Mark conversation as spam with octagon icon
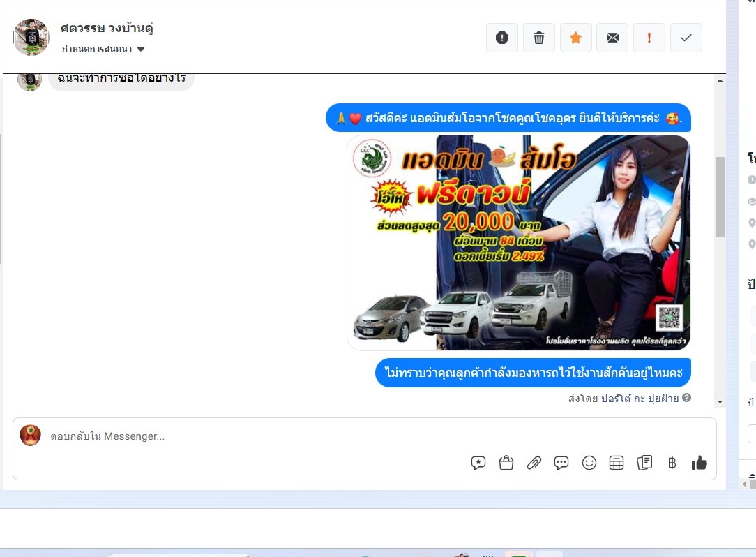Viewport: 756px width, 557px height. (x=502, y=38)
